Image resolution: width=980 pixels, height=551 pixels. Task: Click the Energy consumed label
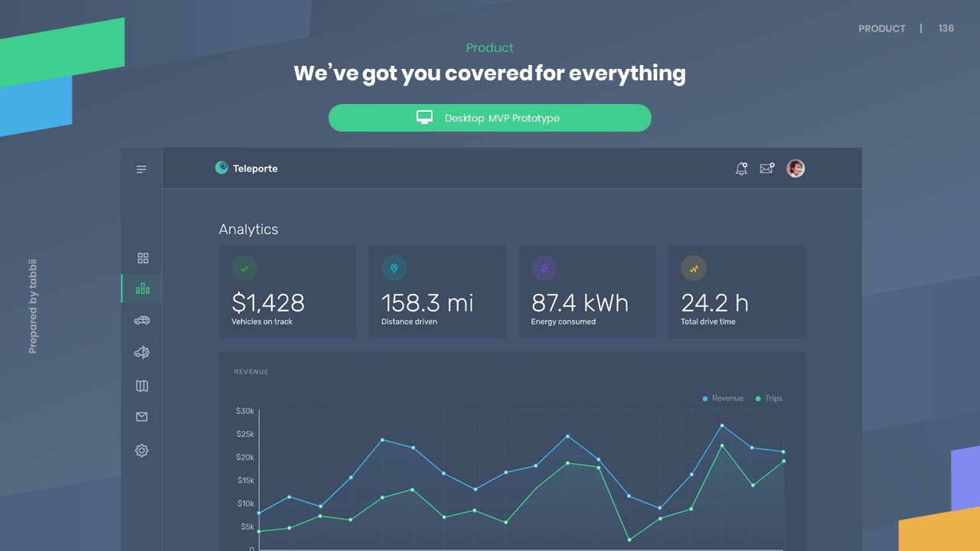click(563, 322)
